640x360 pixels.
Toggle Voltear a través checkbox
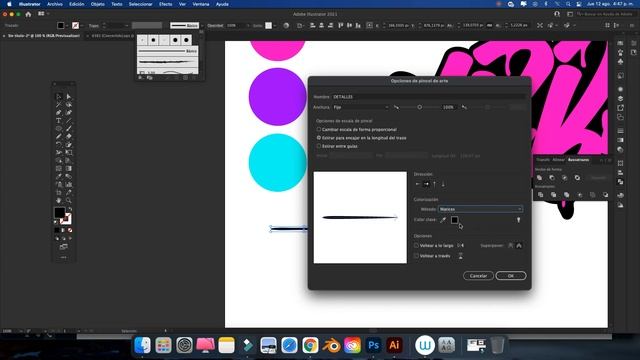[x=416, y=256]
